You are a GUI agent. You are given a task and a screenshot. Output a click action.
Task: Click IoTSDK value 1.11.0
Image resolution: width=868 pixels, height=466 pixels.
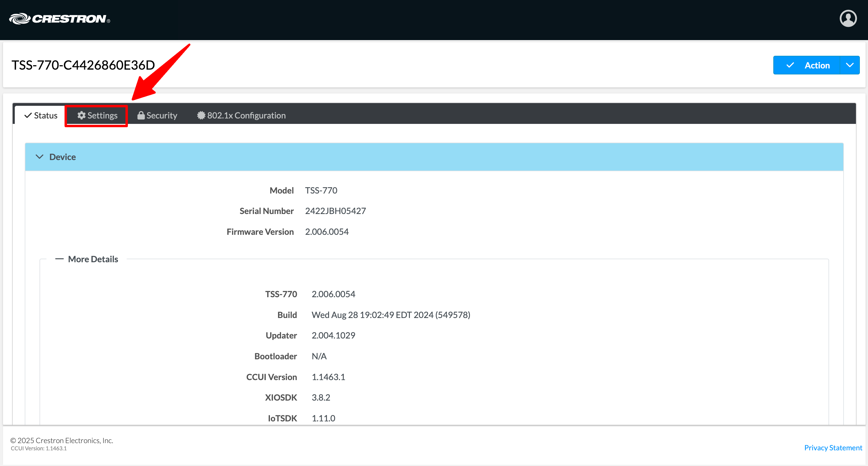[323, 418]
